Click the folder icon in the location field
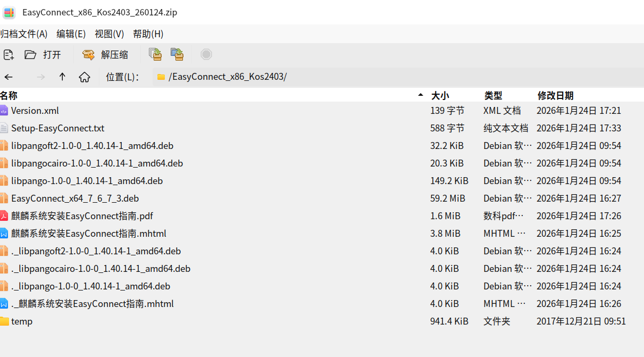The height and width of the screenshot is (357, 644). (x=161, y=77)
